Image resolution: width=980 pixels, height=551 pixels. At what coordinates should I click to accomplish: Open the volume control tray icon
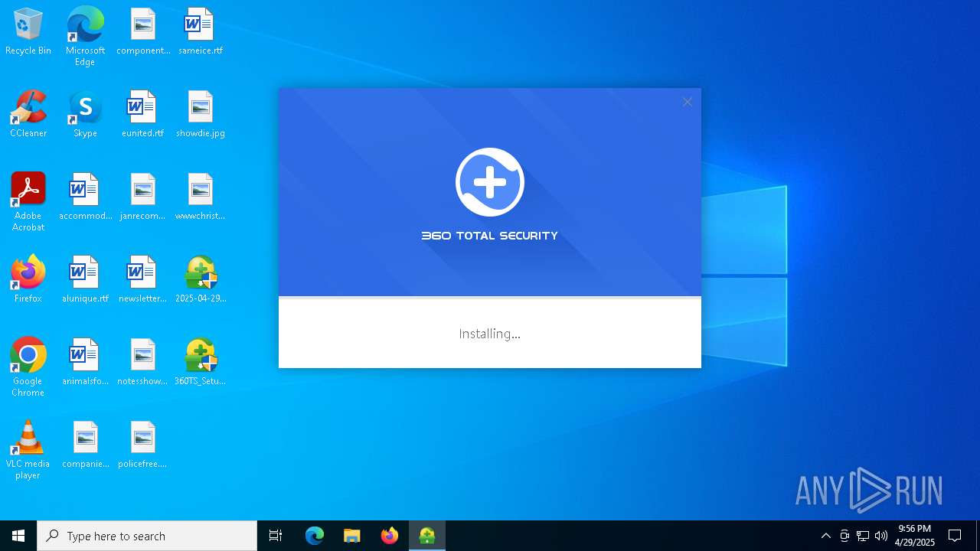click(881, 536)
